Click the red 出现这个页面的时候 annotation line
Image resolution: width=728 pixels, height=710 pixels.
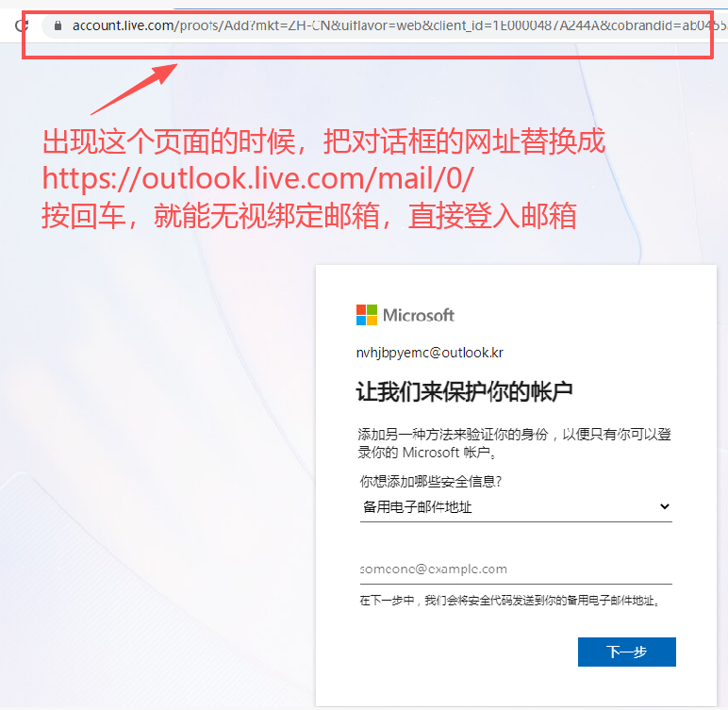point(323,141)
